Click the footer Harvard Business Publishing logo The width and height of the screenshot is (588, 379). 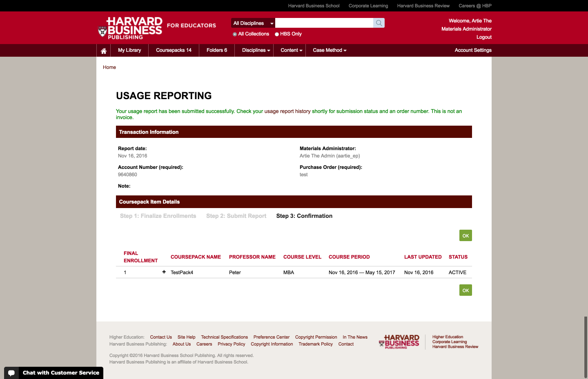pos(399,342)
